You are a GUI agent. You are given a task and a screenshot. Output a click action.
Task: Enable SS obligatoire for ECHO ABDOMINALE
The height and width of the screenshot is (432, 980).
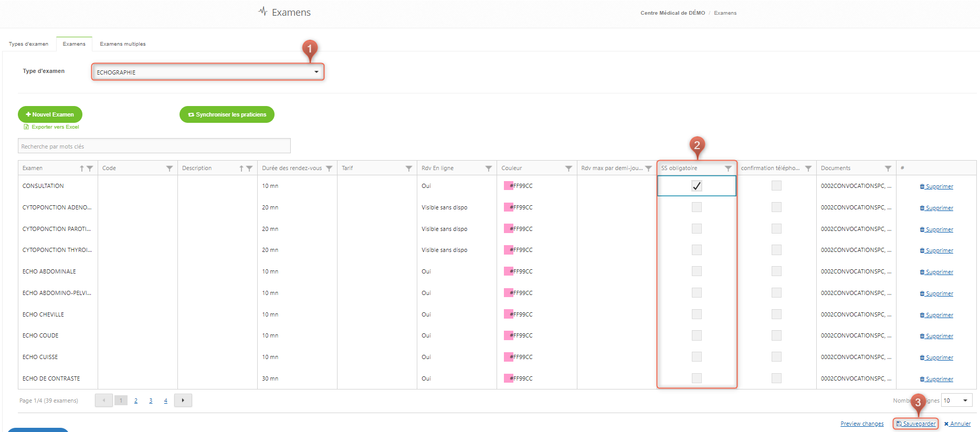tap(697, 271)
